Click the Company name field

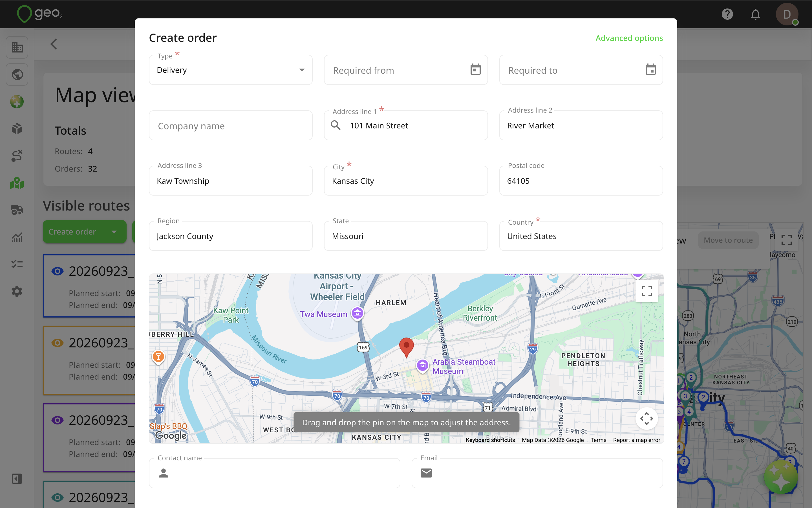click(231, 125)
